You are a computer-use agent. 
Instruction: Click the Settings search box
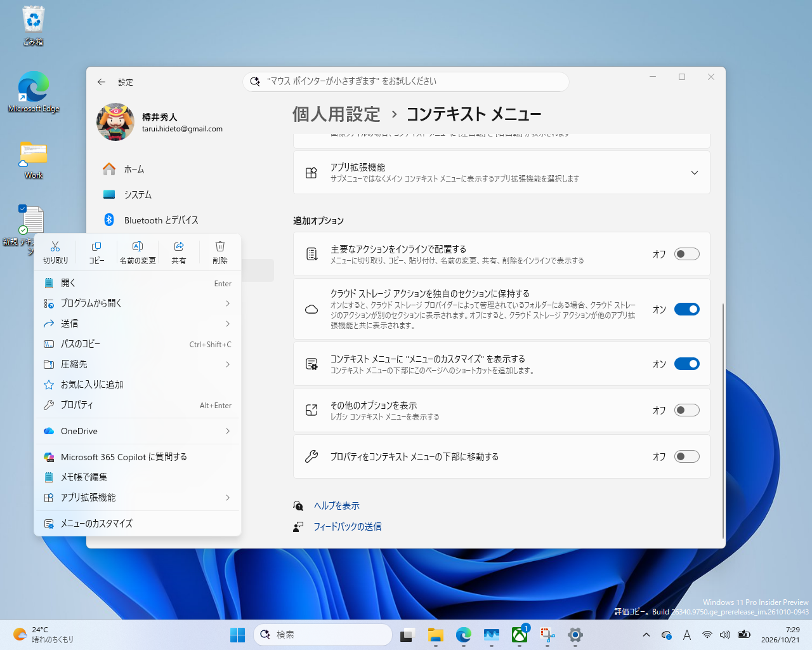click(406, 81)
